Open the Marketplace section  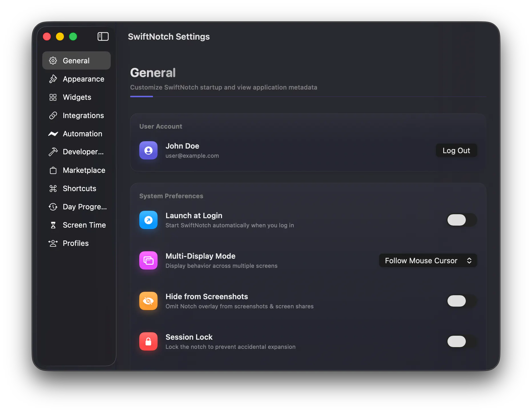(x=76, y=170)
